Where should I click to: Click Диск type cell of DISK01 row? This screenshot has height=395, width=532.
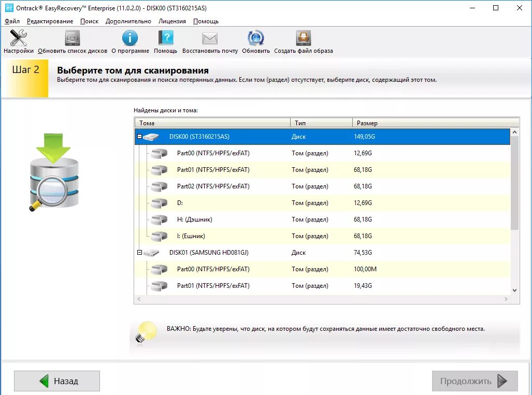[x=298, y=253]
